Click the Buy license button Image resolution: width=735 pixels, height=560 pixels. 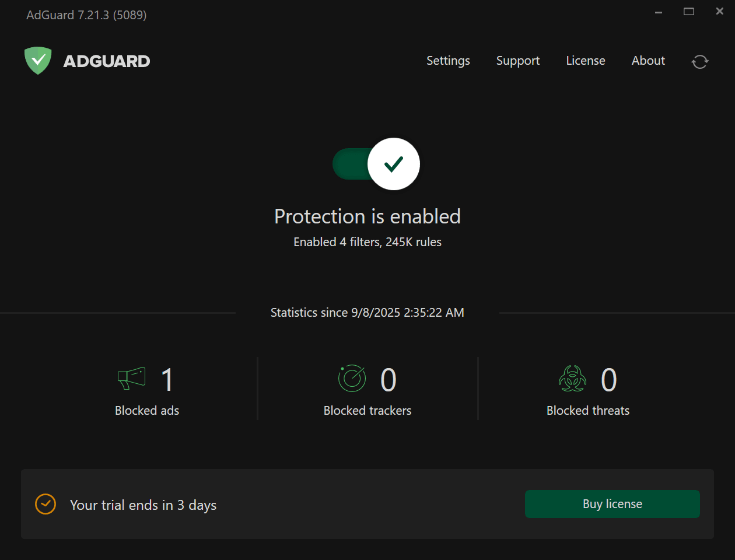(612, 504)
